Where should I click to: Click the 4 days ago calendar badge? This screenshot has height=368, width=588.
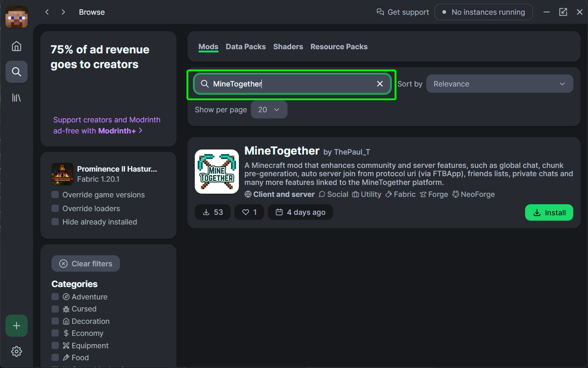coord(300,212)
